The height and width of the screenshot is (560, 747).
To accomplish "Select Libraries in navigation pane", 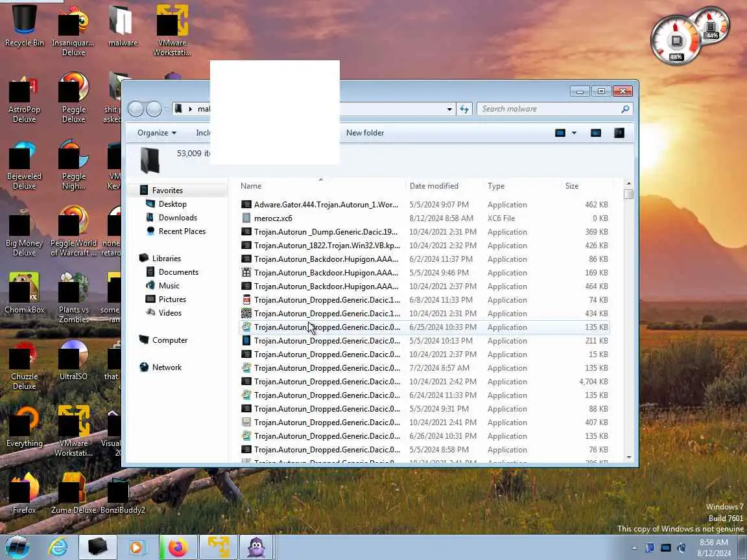I will (167, 259).
